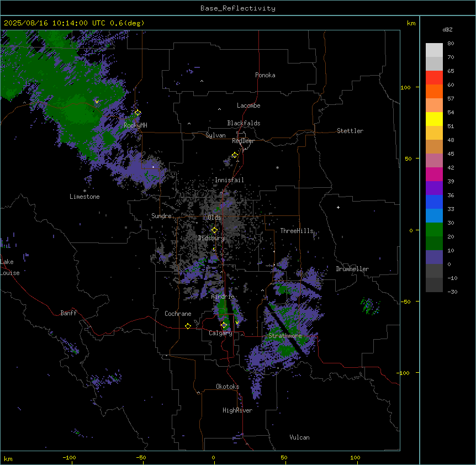Select the Olds town label
The width and height of the screenshot is (476, 465).
tap(214, 218)
